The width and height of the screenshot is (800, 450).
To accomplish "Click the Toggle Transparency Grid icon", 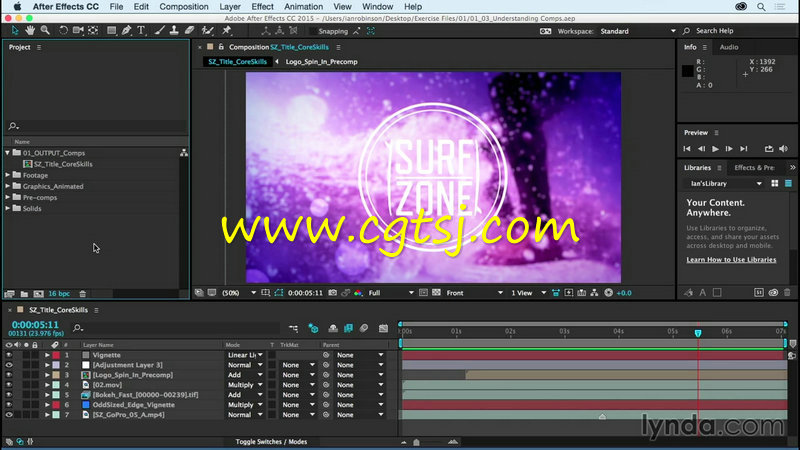I will [436, 293].
